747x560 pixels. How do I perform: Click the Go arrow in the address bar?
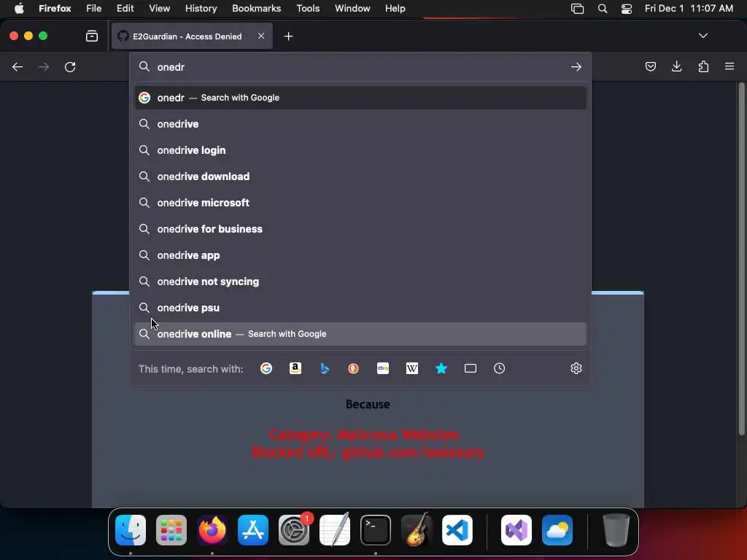point(576,66)
